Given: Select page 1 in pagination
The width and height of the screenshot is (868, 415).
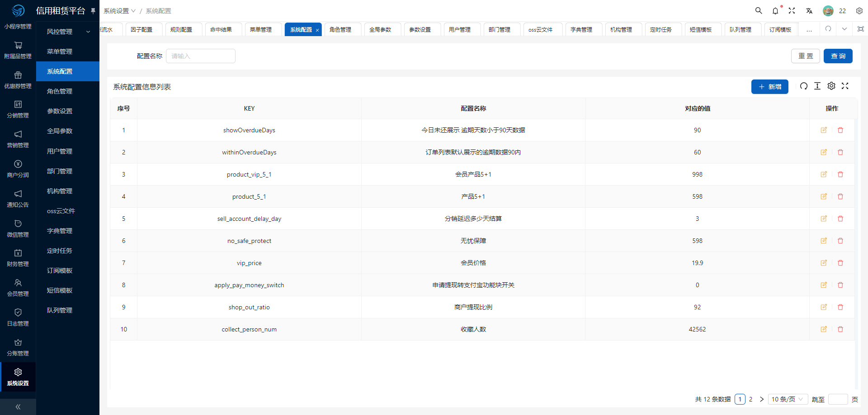Looking at the screenshot, I should point(740,399).
